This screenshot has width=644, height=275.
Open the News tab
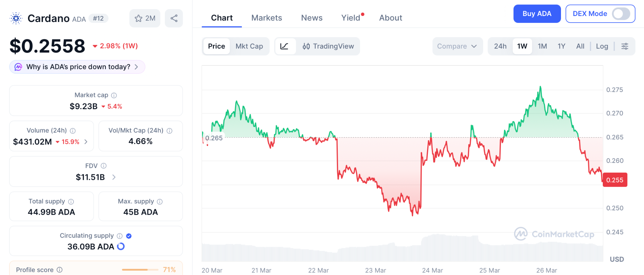(x=312, y=18)
